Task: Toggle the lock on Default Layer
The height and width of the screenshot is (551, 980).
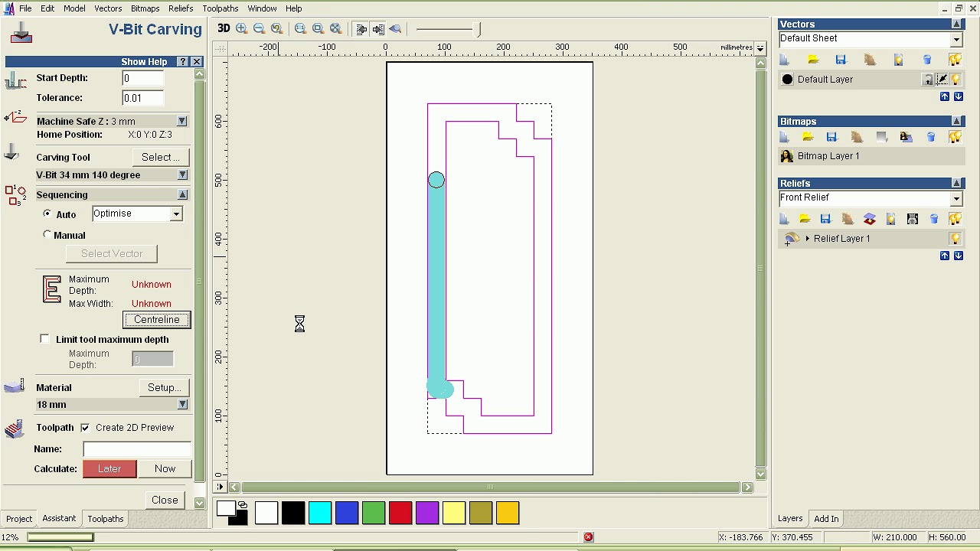Action: [927, 80]
